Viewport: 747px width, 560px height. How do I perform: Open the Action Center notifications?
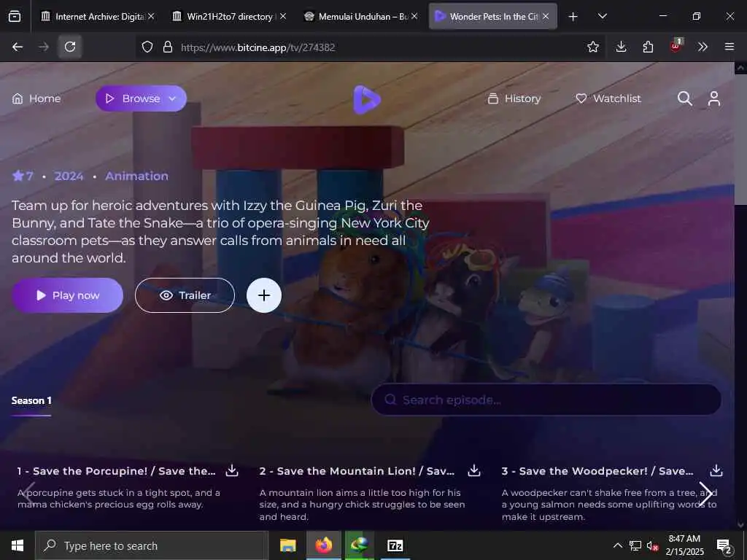[x=724, y=545]
